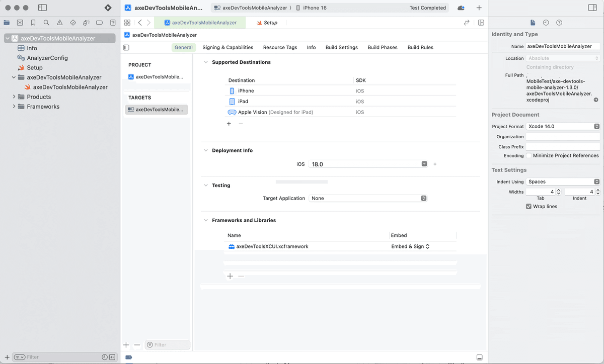The height and width of the screenshot is (364, 604).
Task: Select the History inspector clock icon
Action: (x=546, y=23)
